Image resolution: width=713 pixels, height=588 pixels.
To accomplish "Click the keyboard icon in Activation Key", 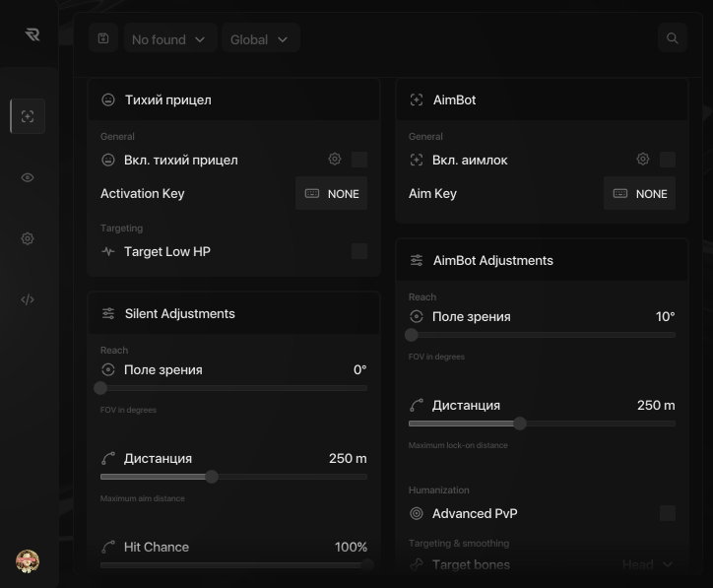I will (312, 194).
